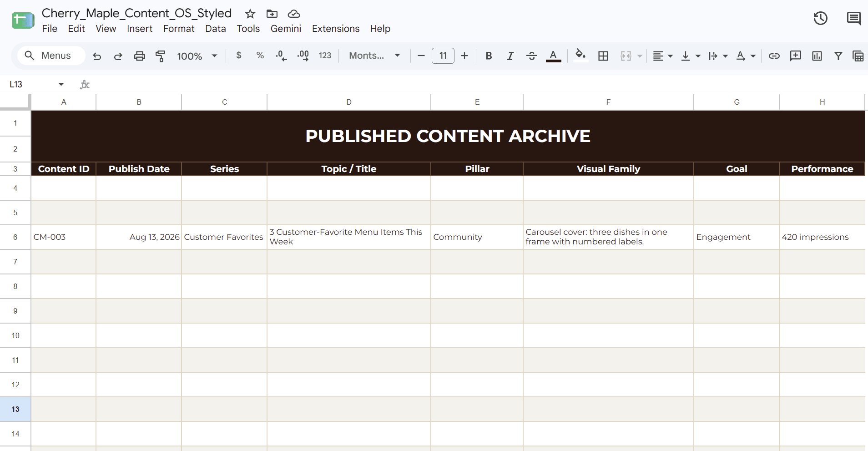
Task: Open horizontal align dropdown
Action: (663, 56)
